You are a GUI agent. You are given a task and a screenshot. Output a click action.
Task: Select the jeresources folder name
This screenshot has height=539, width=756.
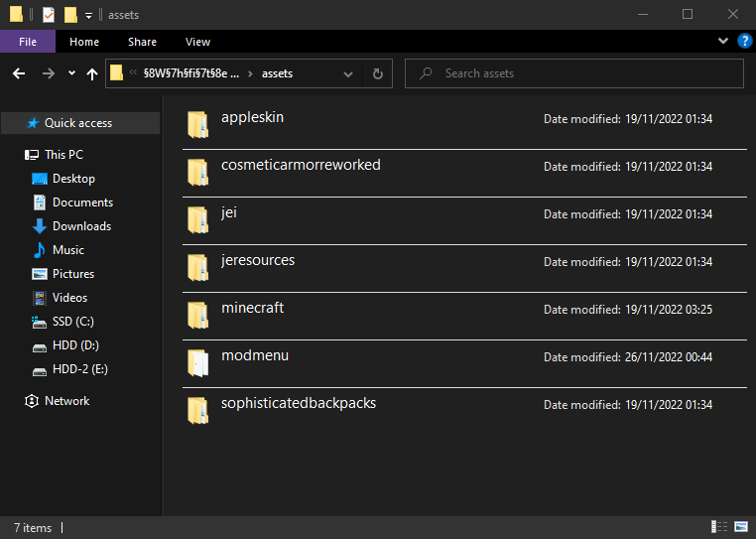click(x=258, y=260)
